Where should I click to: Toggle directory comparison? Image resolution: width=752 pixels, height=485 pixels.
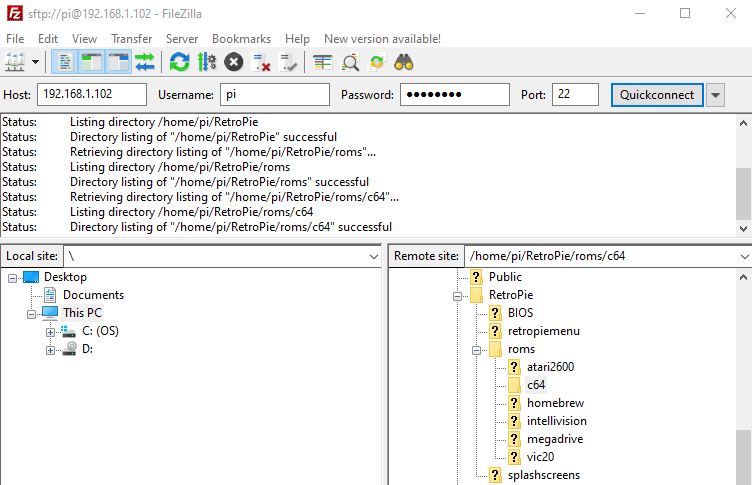pos(351,62)
